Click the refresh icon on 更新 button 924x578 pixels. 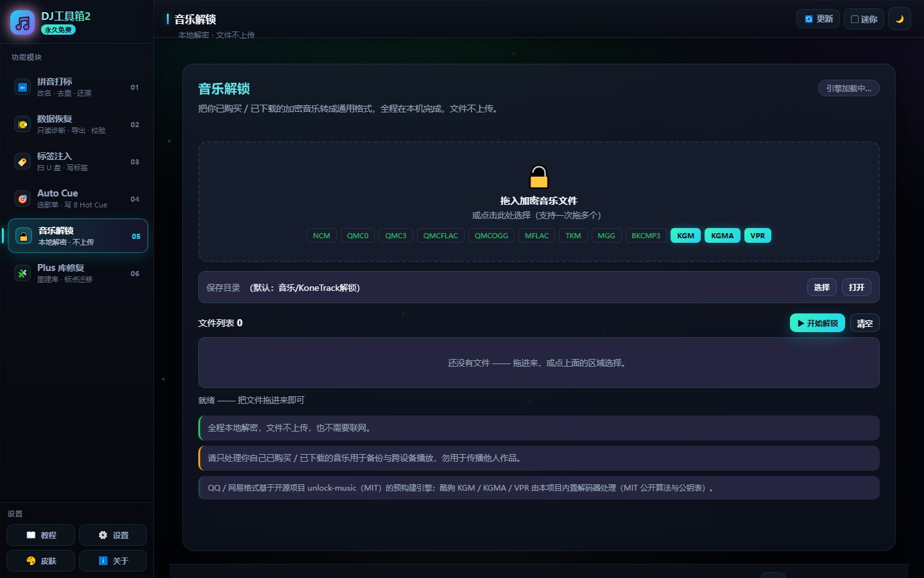[x=809, y=19]
